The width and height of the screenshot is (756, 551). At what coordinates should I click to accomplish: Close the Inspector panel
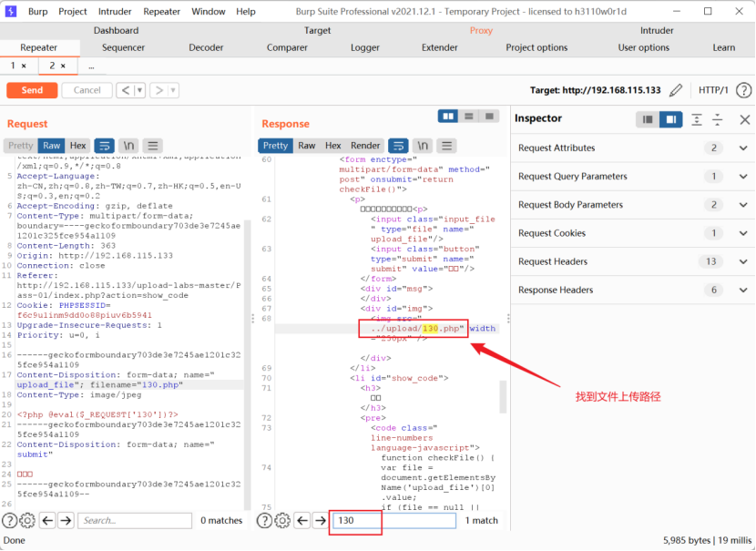[x=745, y=119]
